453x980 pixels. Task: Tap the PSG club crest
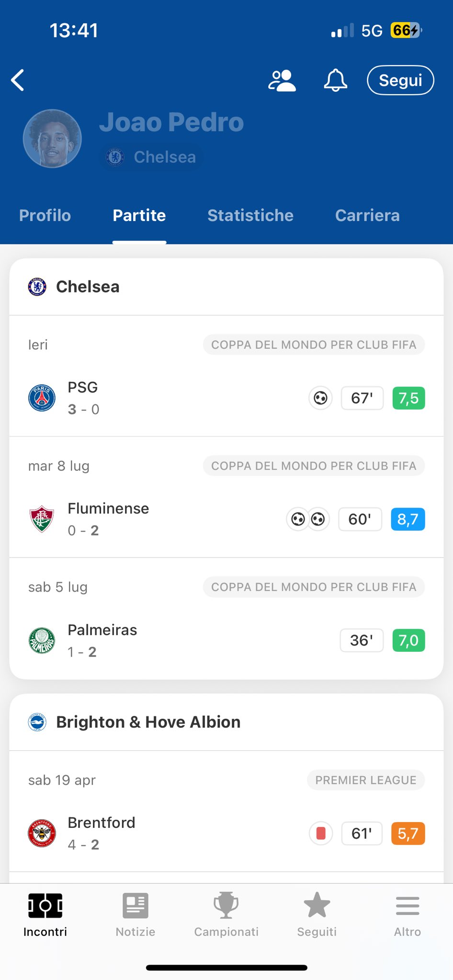point(42,398)
